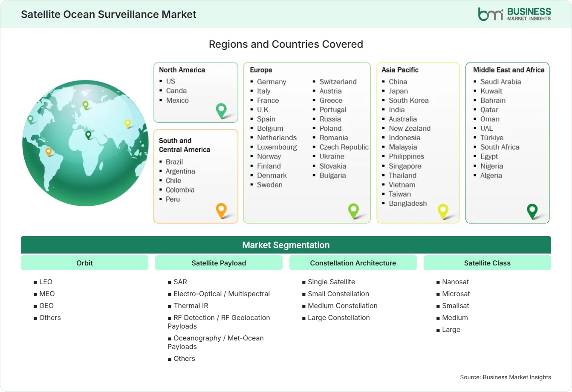Click the Europe heading
The image size is (572, 392).
(x=261, y=70)
